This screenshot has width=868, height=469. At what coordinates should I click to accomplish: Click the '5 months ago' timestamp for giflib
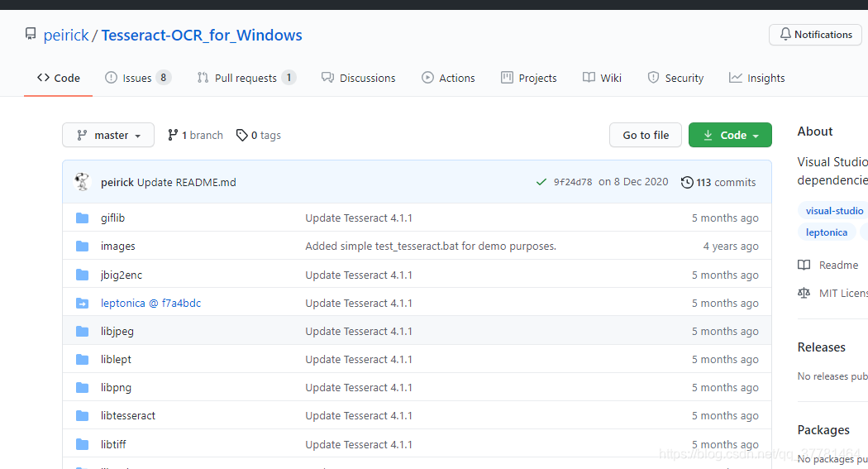pos(725,218)
